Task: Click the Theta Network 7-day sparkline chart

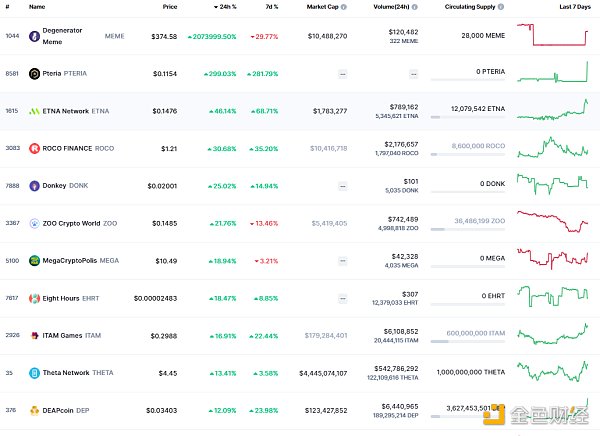Action: [x=553, y=371]
